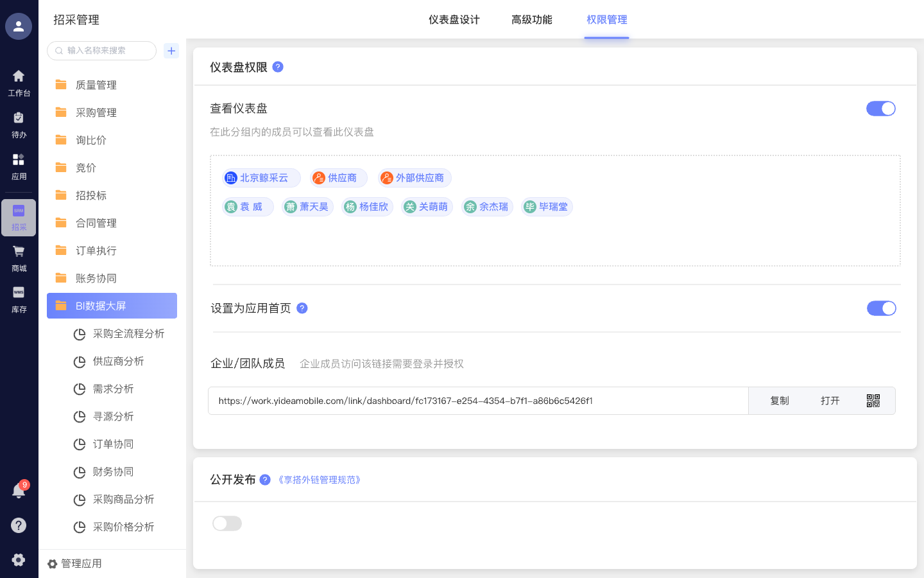Show the dashboard link QR code icon

click(873, 400)
